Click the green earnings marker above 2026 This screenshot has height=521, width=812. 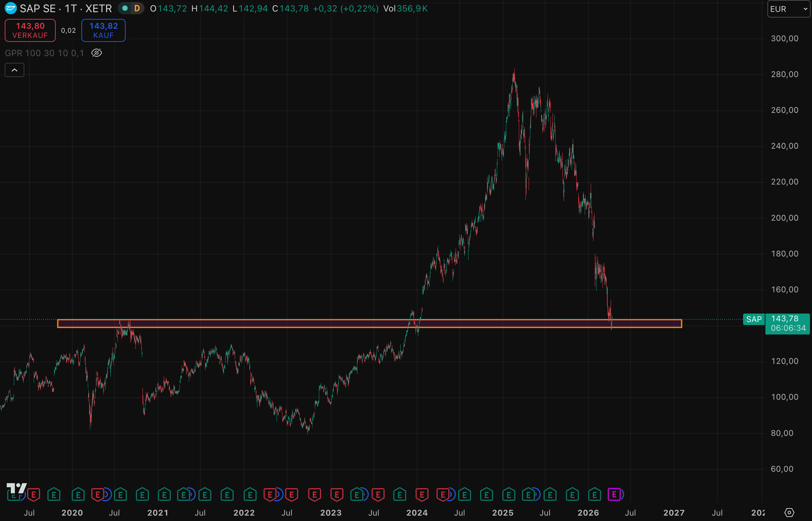point(594,495)
